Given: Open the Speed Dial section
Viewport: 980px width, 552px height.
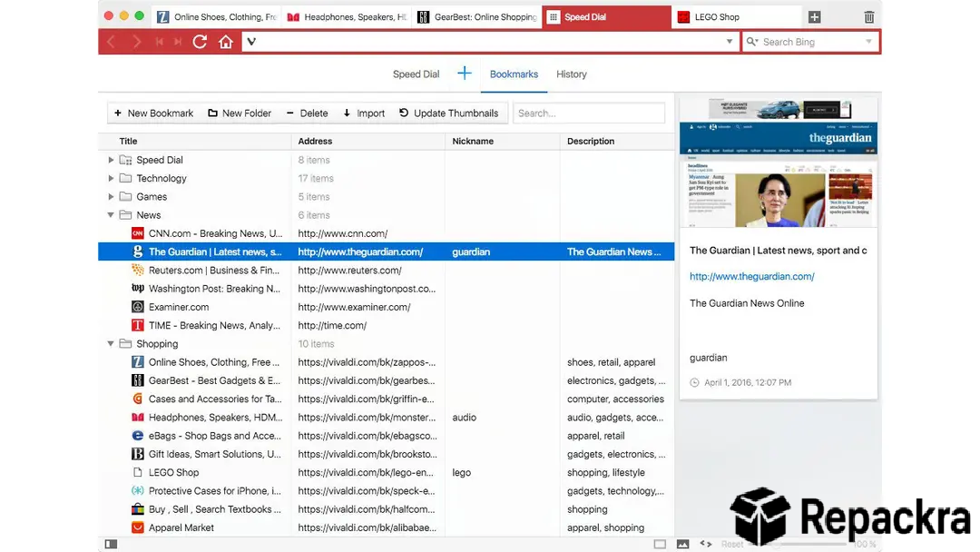Looking at the screenshot, I should (416, 74).
